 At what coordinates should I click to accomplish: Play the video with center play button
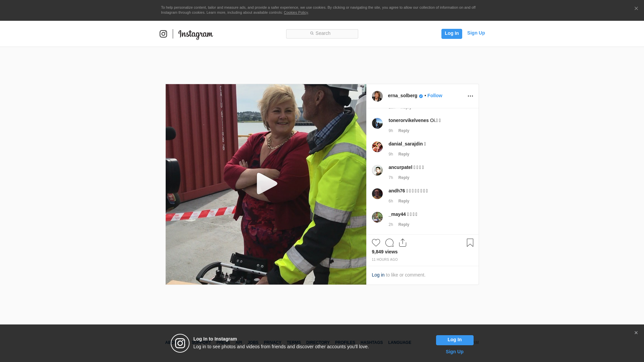[x=267, y=183]
